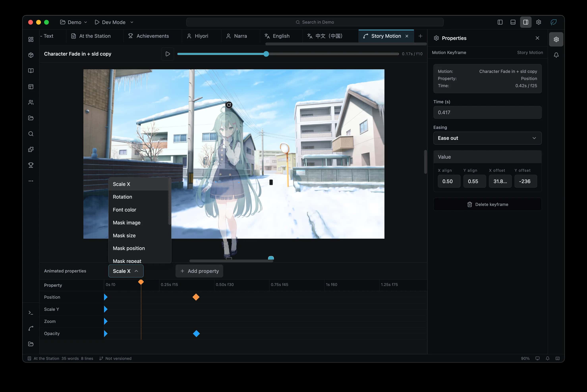Expand the Demo project dropdown
The height and width of the screenshot is (392, 587).
click(73, 22)
